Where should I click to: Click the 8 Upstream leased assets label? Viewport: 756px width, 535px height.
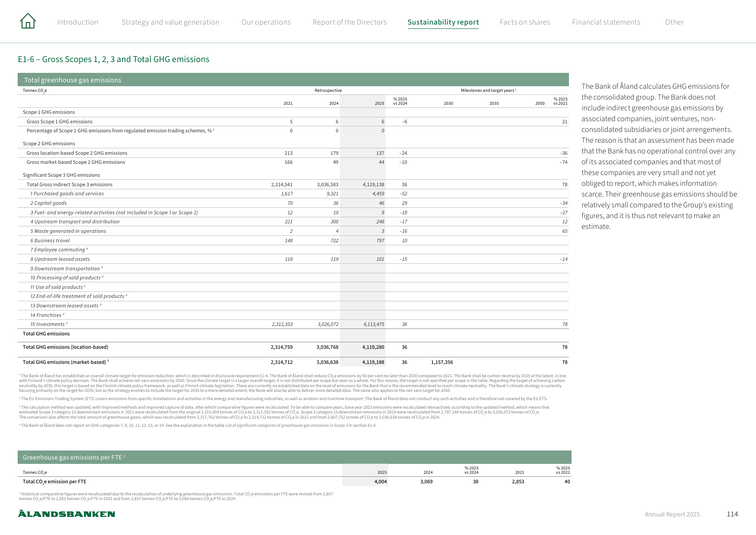(60, 259)
